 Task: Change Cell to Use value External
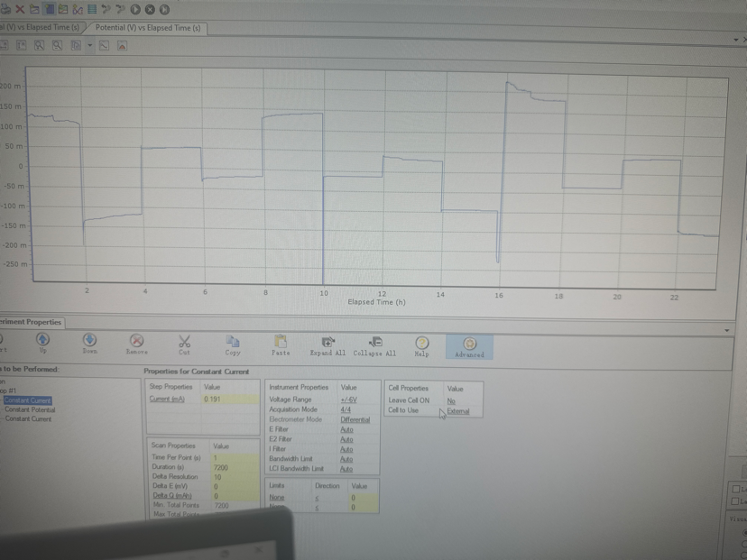coord(457,411)
